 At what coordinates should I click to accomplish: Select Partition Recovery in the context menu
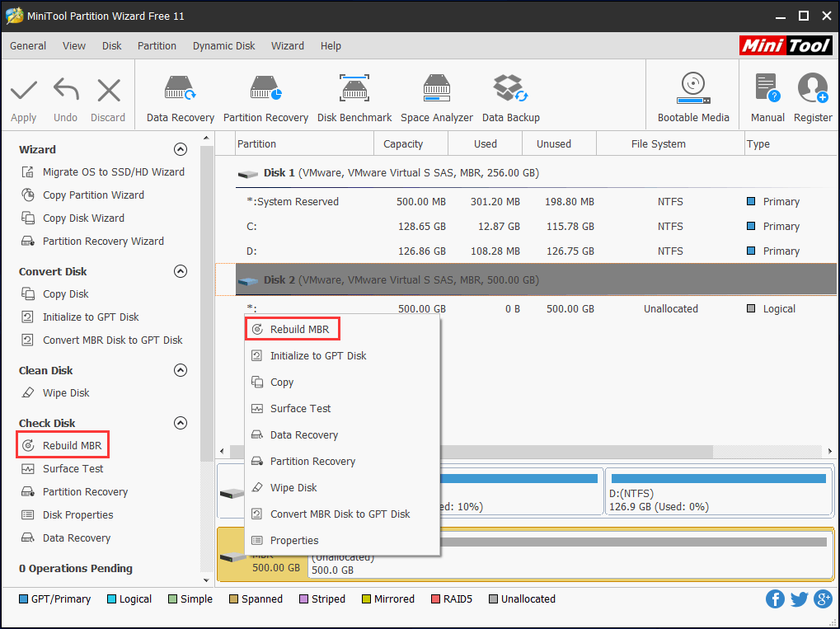pyautogui.click(x=342, y=462)
